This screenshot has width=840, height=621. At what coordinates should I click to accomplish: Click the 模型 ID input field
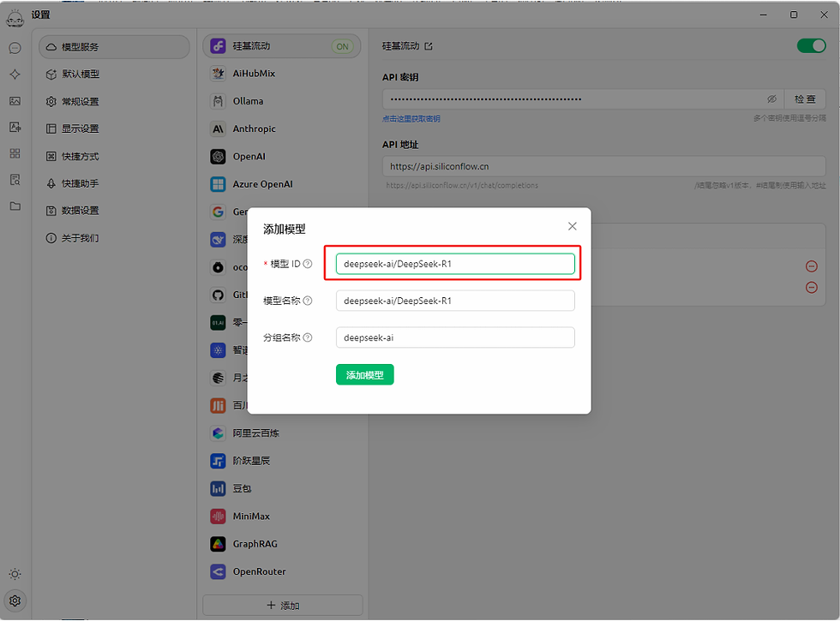455,264
